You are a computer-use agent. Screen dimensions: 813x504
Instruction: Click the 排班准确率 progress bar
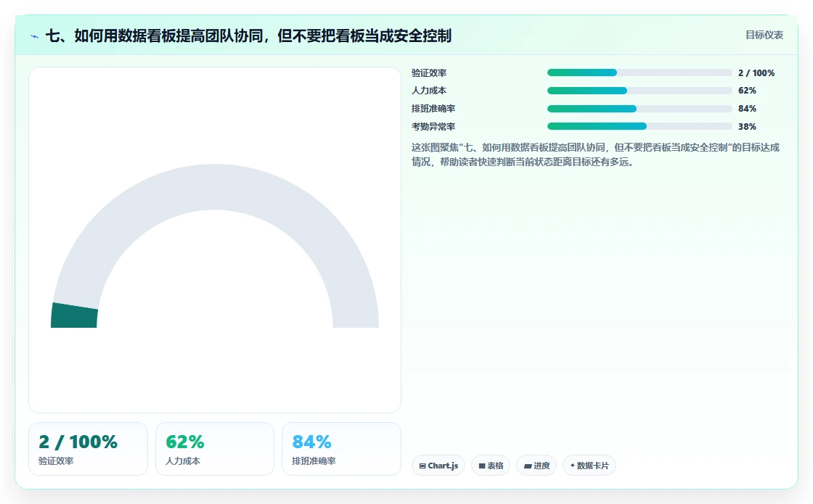(640, 109)
